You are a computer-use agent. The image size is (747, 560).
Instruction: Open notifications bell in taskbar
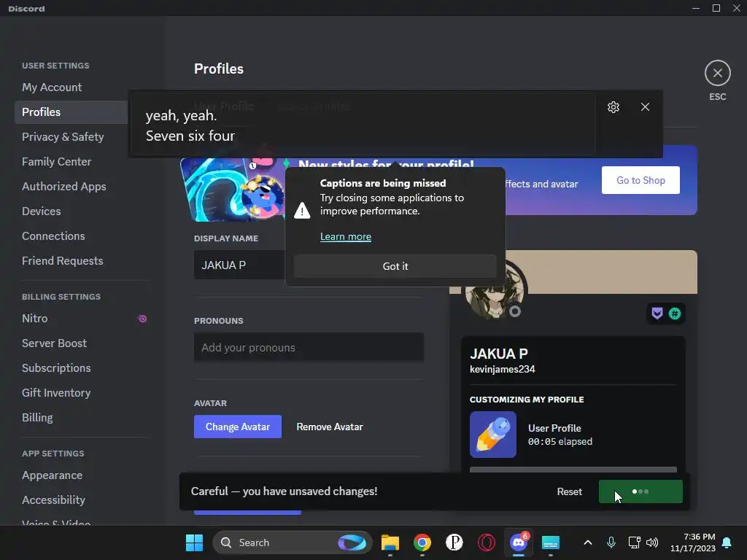pos(727,542)
